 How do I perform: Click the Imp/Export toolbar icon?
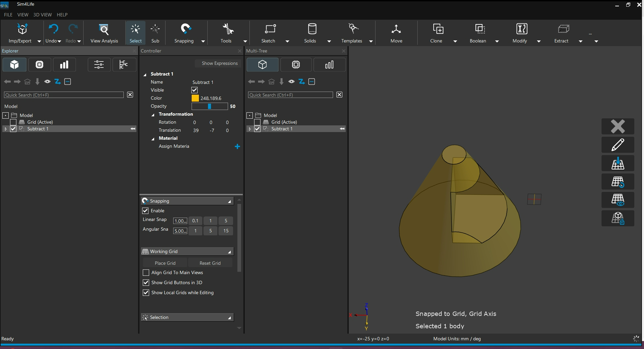[22, 30]
